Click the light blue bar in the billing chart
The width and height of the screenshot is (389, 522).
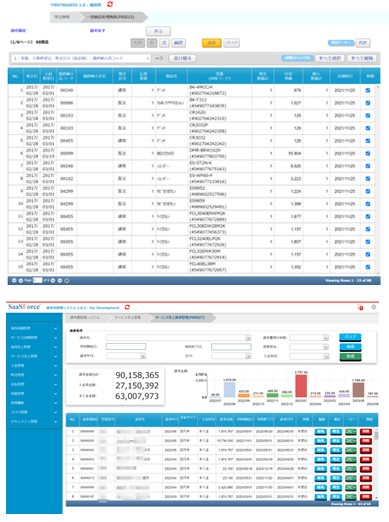[229, 390]
